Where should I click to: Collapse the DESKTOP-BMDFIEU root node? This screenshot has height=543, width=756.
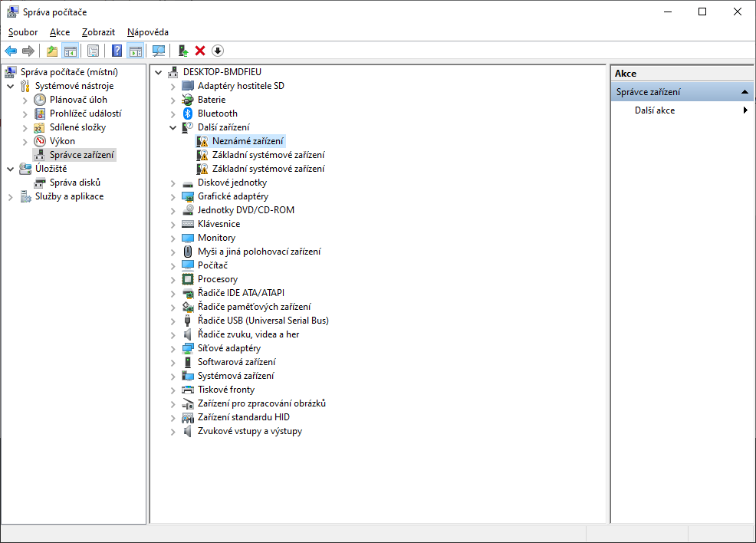pyautogui.click(x=158, y=72)
